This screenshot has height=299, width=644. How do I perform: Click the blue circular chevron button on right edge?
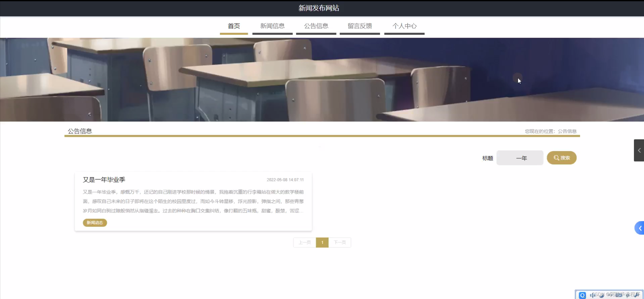(x=640, y=228)
